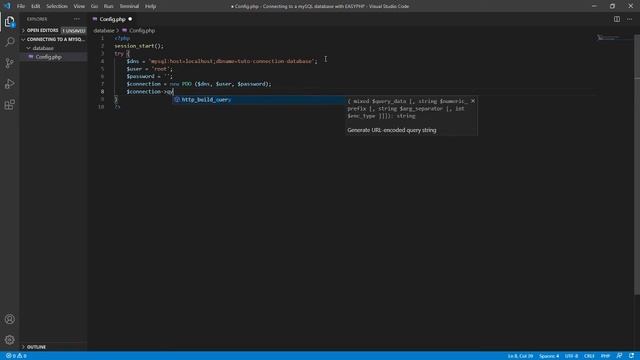This screenshot has width=640, height=360.
Task: Open the Search view in activity bar
Action: [10, 42]
